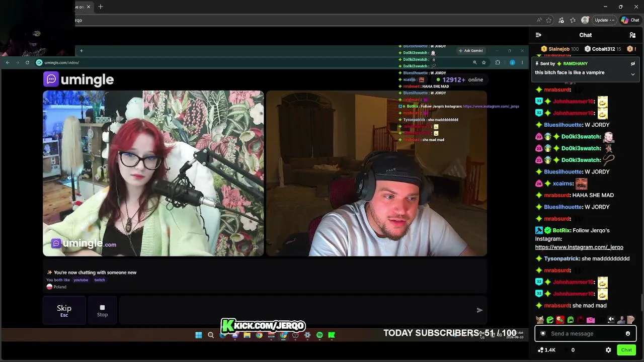Open Kick app from the taskbar

(x=332, y=335)
